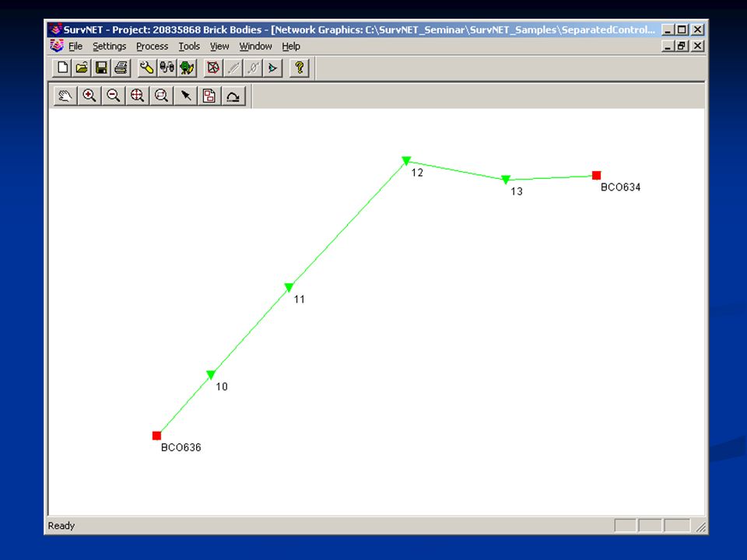Save the project with the floppy disk icon
Screen dimensions: 747x560
click(101, 68)
